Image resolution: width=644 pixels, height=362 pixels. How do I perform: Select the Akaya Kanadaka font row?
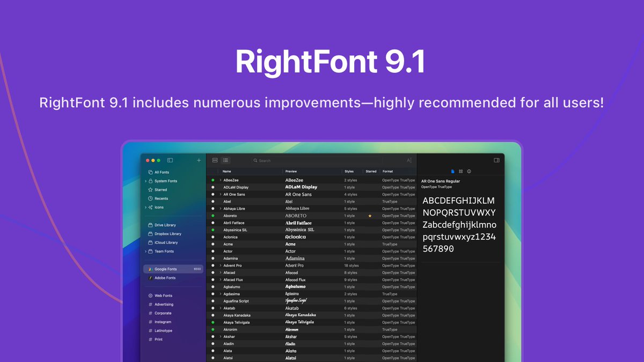tap(311, 315)
